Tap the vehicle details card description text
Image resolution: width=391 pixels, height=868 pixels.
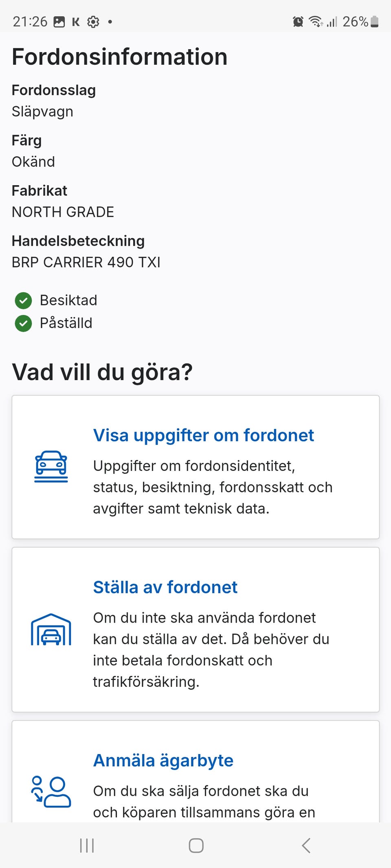[212, 487]
